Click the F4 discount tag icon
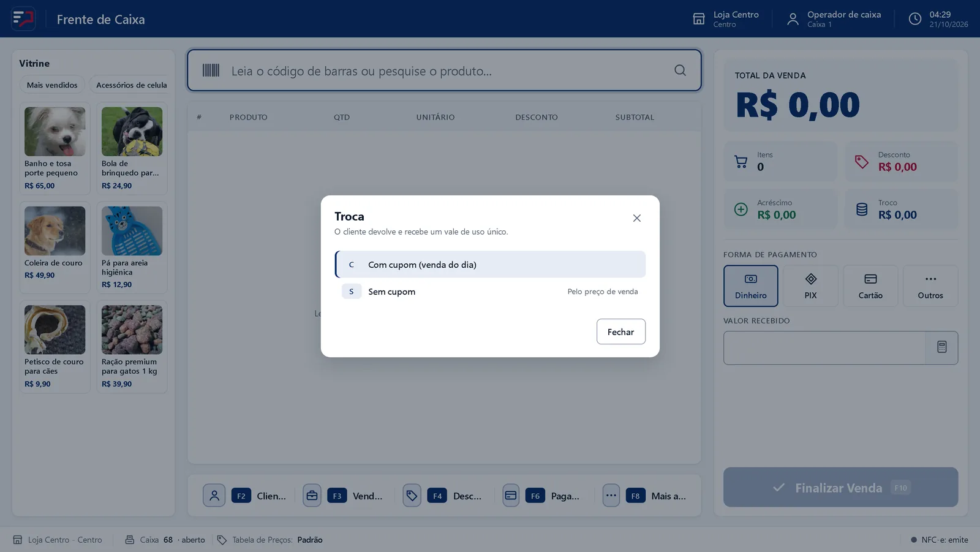 [412, 496]
